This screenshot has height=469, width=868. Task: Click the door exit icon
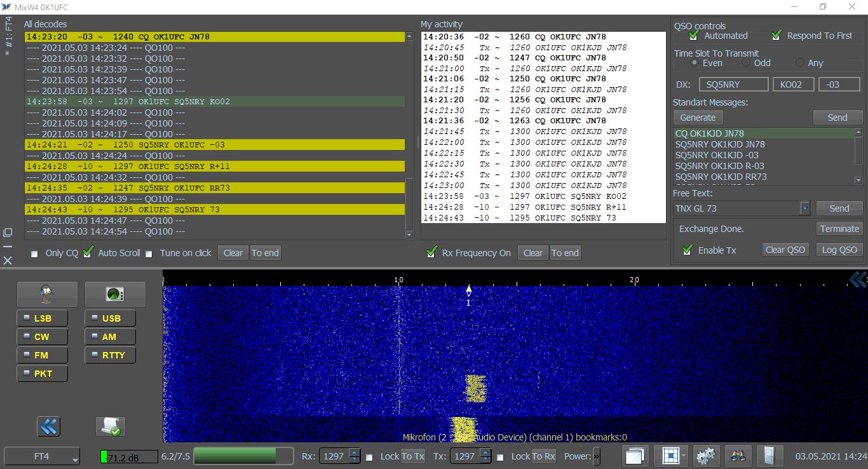pos(769,456)
